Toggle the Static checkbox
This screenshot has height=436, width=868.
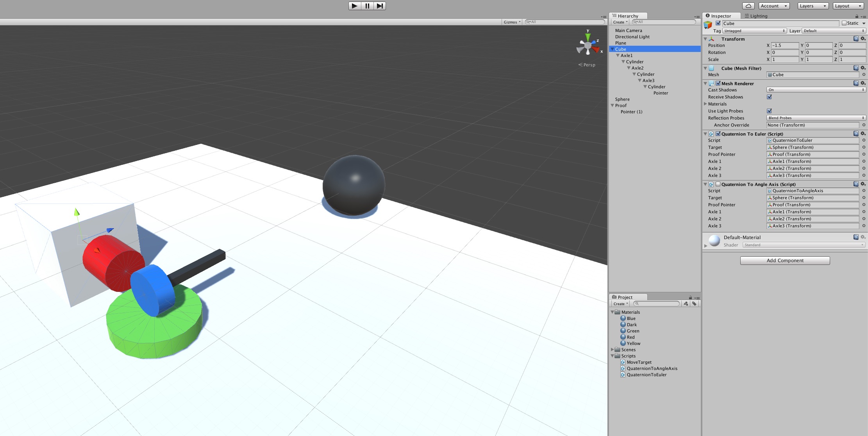tap(844, 23)
